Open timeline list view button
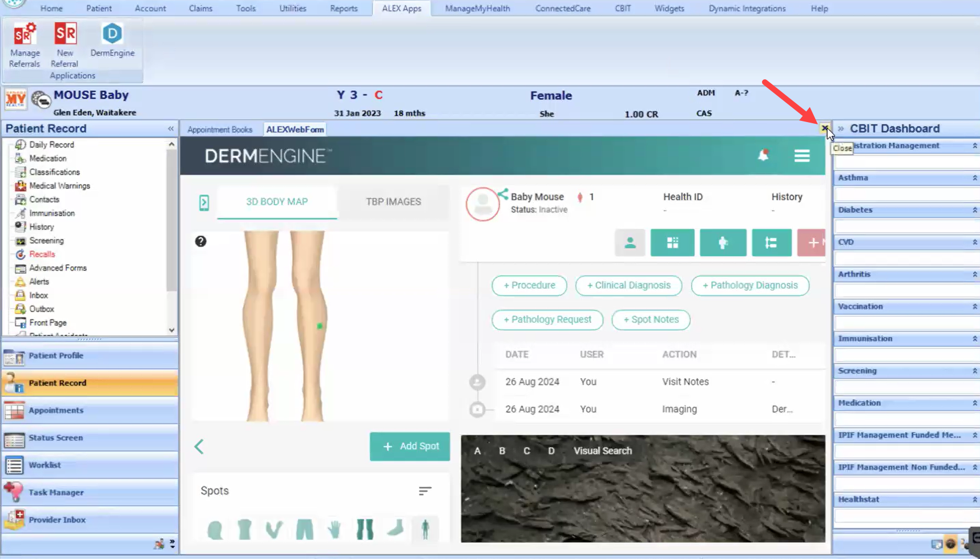Viewport: 980px width, 559px height. coord(771,243)
